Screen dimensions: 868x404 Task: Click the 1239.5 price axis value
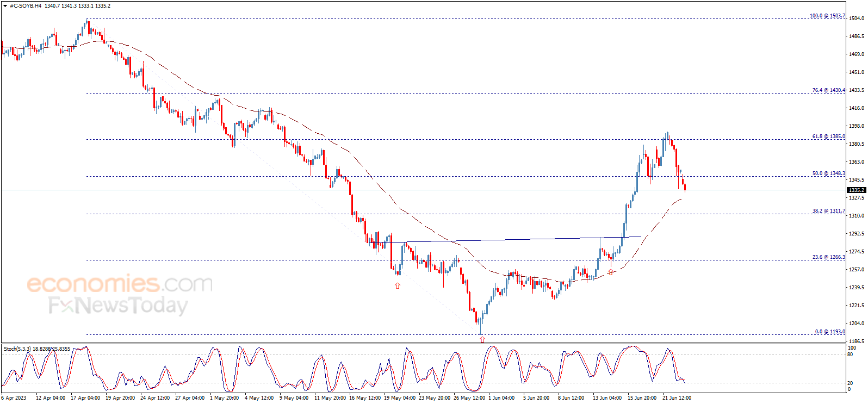click(x=857, y=288)
